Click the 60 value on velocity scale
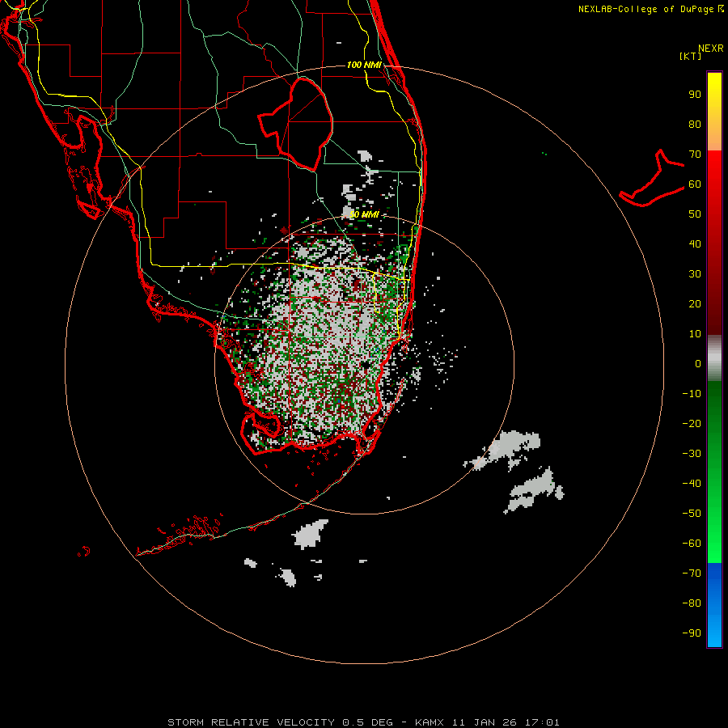The width and height of the screenshot is (728, 728). [695, 184]
